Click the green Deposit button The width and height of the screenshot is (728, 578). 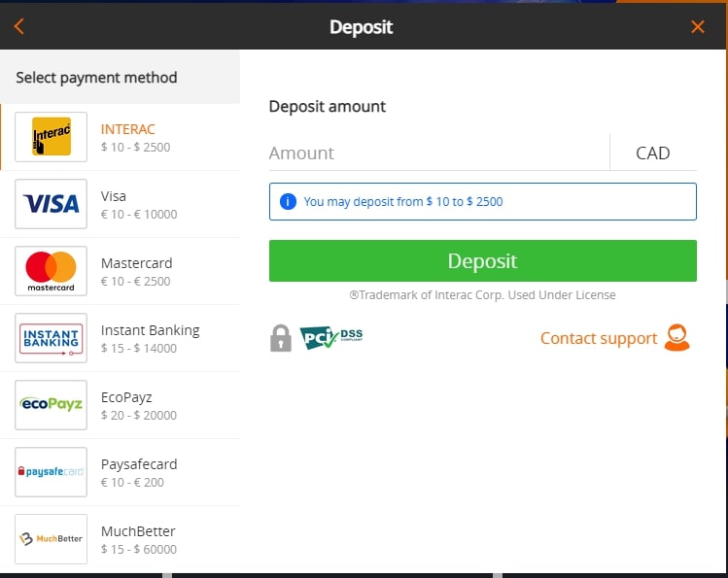pyautogui.click(x=483, y=260)
